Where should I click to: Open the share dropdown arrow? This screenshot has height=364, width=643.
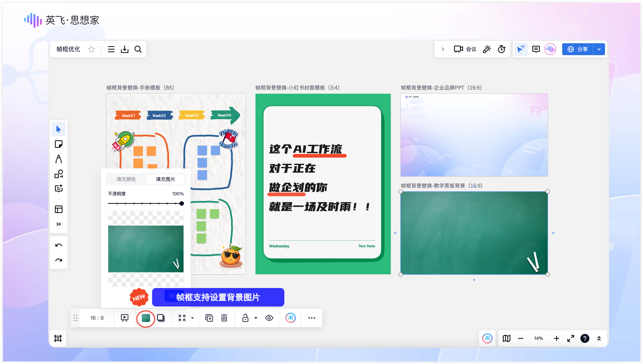pyautogui.click(x=599, y=49)
